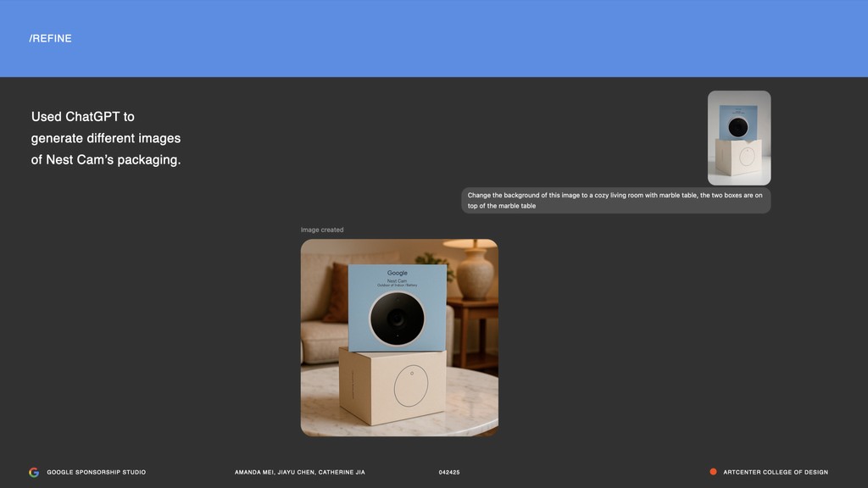Click 'Used ChatGPT to generate' description text
This screenshot has width=868, height=488.
pos(106,138)
